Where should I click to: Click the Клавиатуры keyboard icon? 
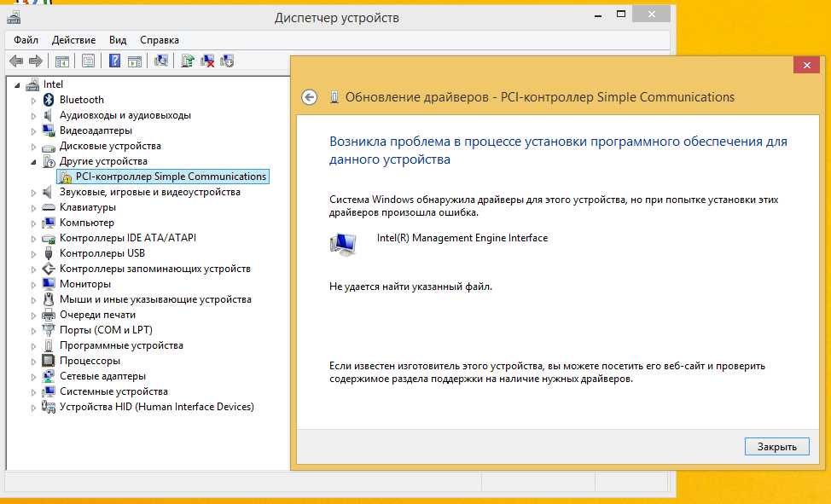click(49, 207)
